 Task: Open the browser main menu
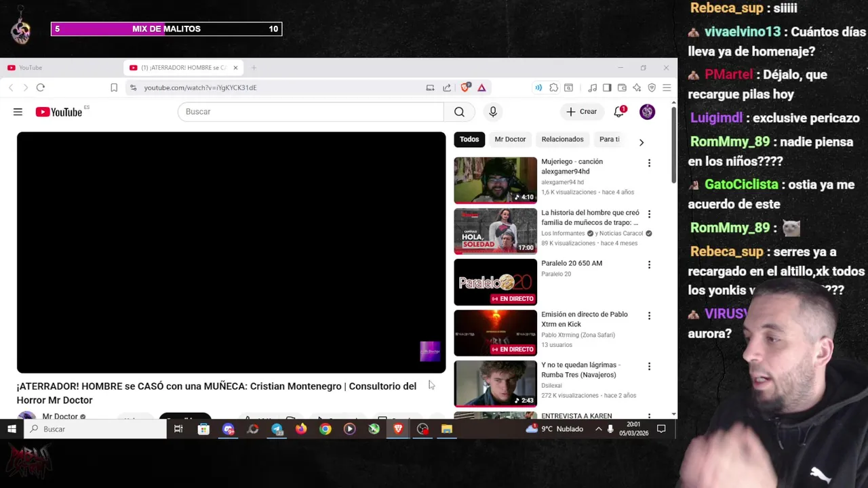[x=667, y=87]
